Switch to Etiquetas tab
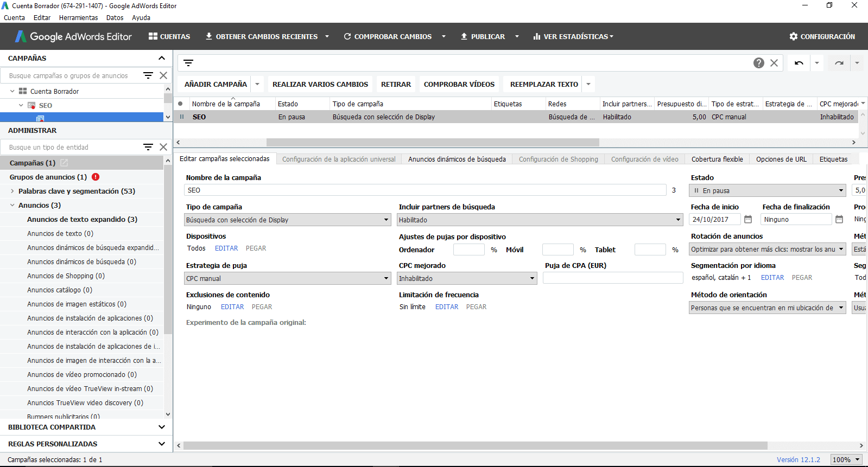The width and height of the screenshot is (868, 467). (x=833, y=159)
